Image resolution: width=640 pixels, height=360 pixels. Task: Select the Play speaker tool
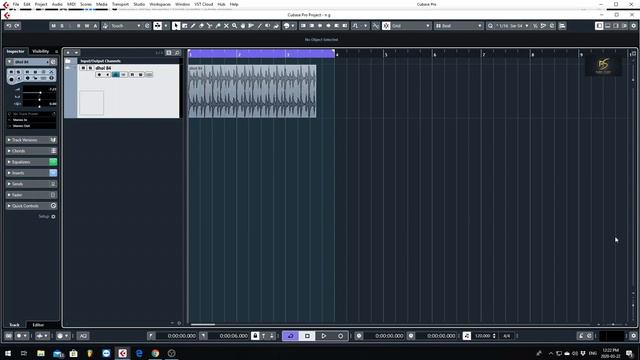pos(268,26)
